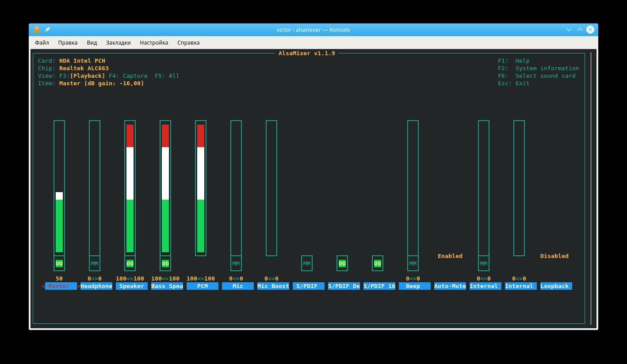This screenshot has width=627, height=364.
Task: Click the Bass Speaker mute indicator
Action: [165, 264]
